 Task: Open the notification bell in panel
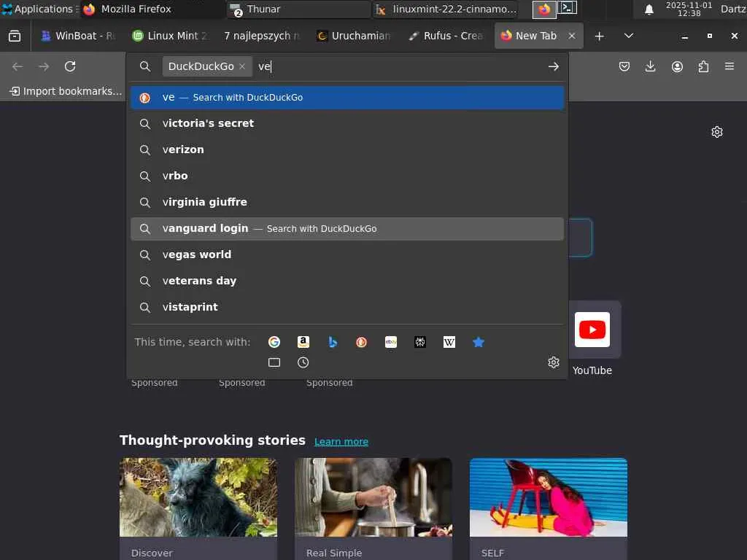coord(649,9)
